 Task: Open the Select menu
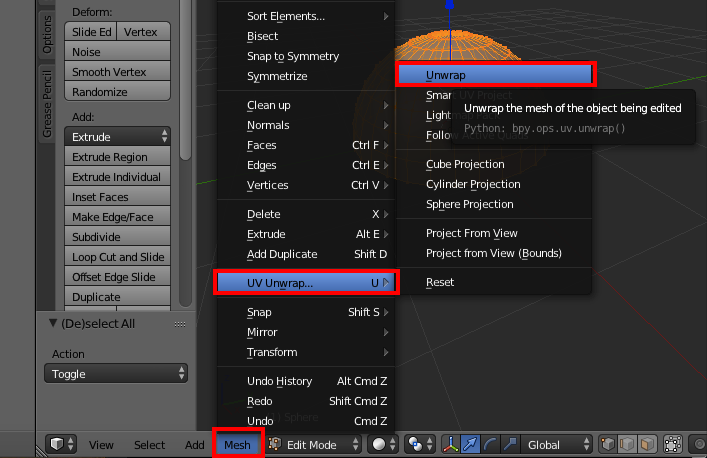click(x=149, y=445)
